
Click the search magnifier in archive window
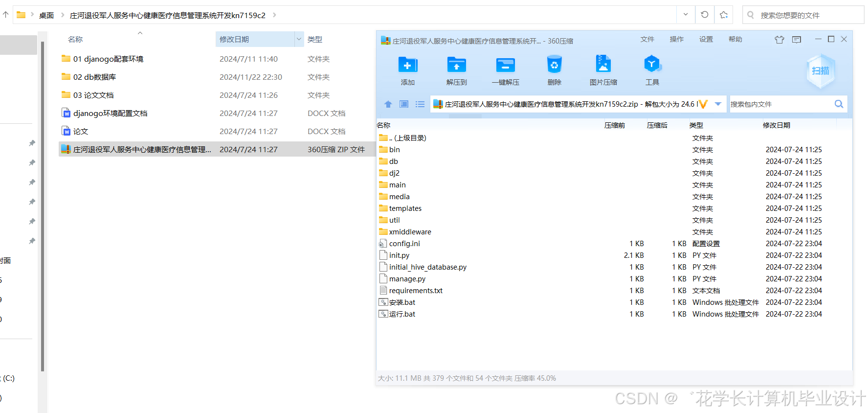(839, 104)
